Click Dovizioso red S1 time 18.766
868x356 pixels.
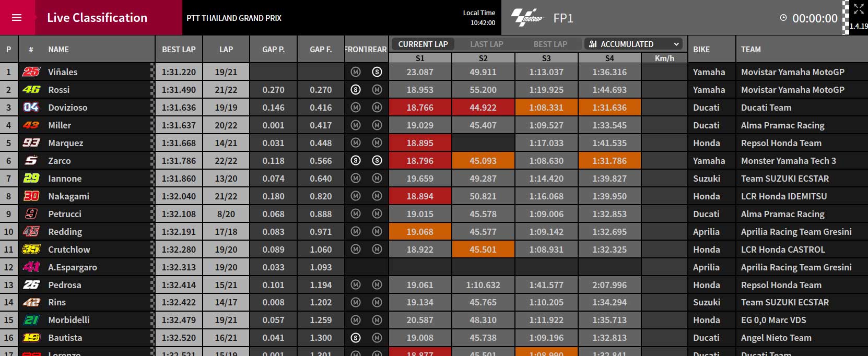420,108
